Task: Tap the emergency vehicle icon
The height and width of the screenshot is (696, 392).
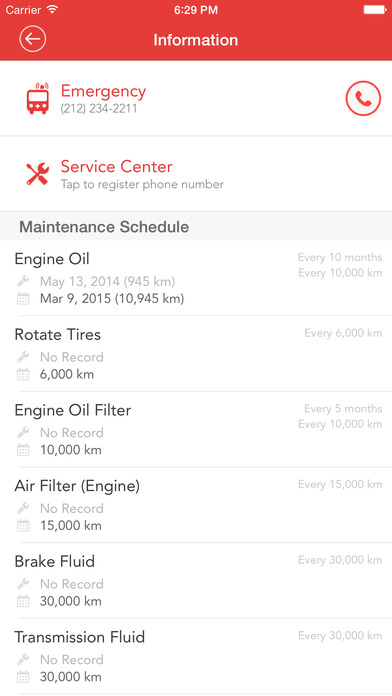Action: (x=37, y=98)
